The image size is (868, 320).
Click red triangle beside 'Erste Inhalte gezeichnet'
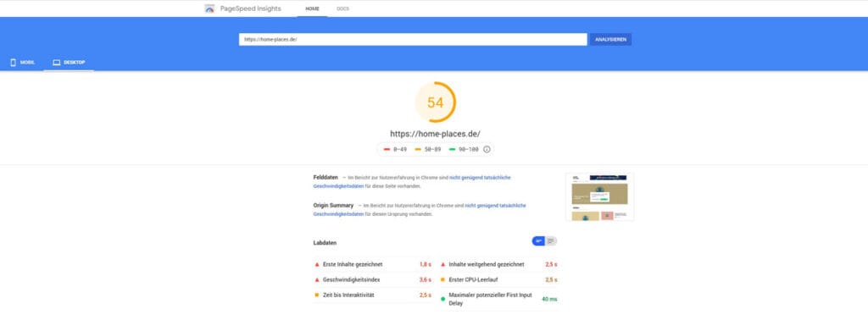click(x=317, y=264)
